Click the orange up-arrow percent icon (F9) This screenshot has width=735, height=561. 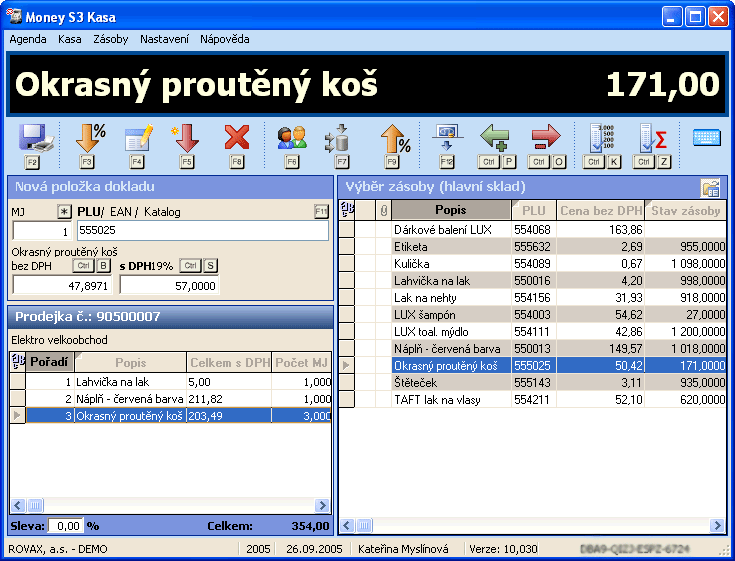(394, 139)
